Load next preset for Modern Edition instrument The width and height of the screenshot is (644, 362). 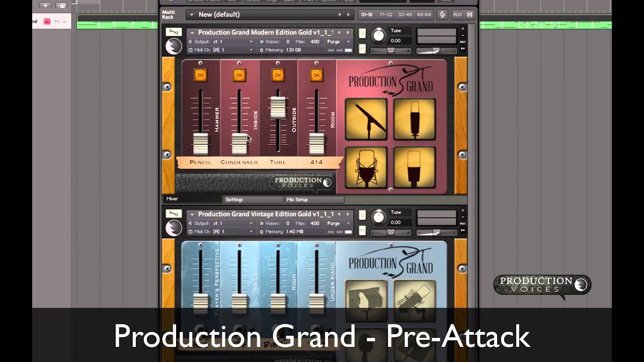click(x=348, y=33)
